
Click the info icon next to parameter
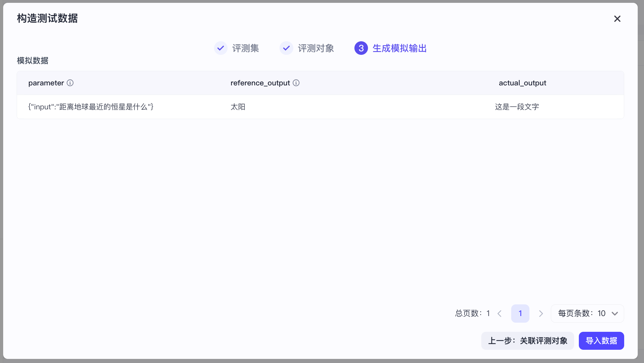pos(70,83)
